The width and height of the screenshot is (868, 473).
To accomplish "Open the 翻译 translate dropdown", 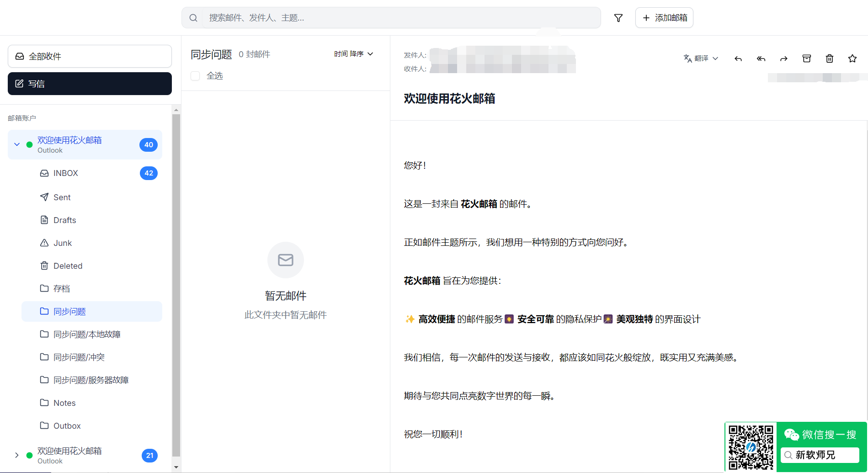I will (701, 58).
